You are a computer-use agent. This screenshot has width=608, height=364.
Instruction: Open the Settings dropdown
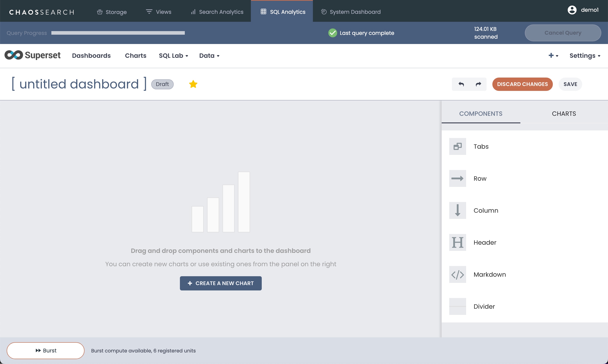click(x=585, y=56)
